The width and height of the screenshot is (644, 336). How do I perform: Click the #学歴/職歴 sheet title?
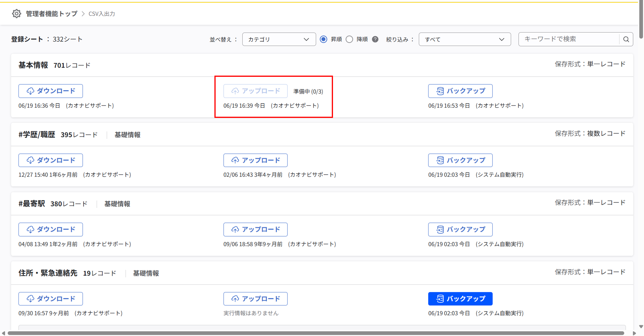[x=37, y=135]
